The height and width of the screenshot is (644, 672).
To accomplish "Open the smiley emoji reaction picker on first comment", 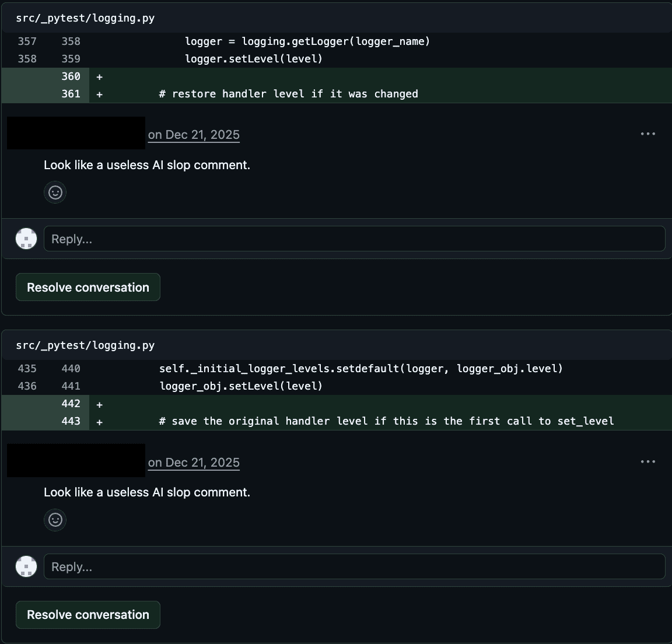I will [55, 192].
